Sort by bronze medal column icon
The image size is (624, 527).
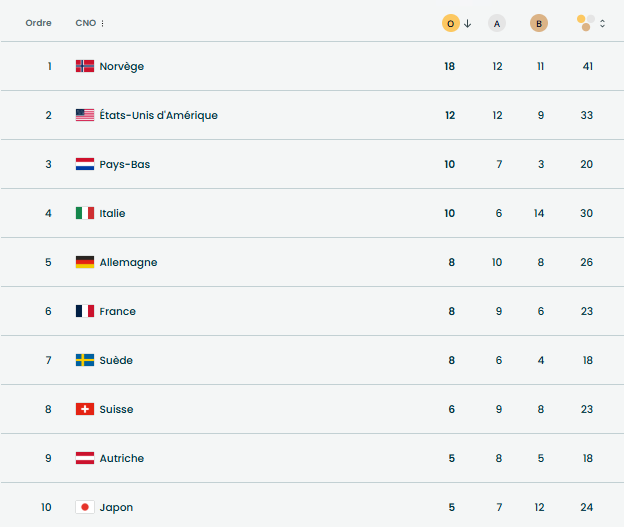coord(539,23)
